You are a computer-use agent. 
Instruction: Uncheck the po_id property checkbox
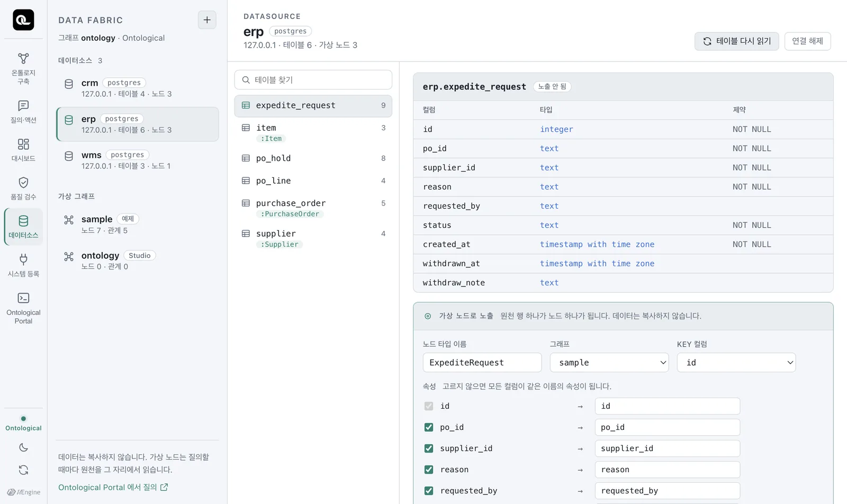[429, 427]
